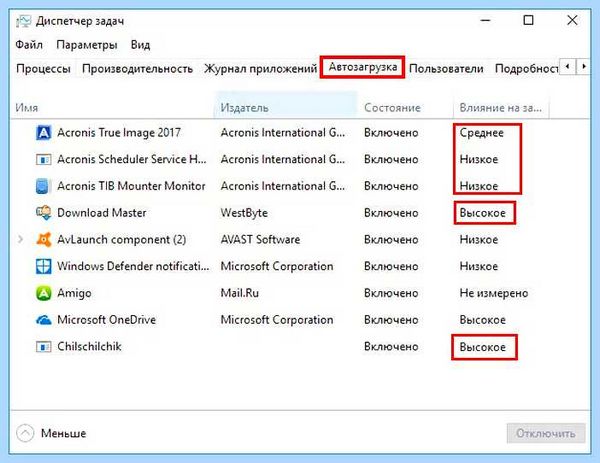
Task: Click the Microsoft OneDrive cloud icon
Action: click(x=43, y=320)
